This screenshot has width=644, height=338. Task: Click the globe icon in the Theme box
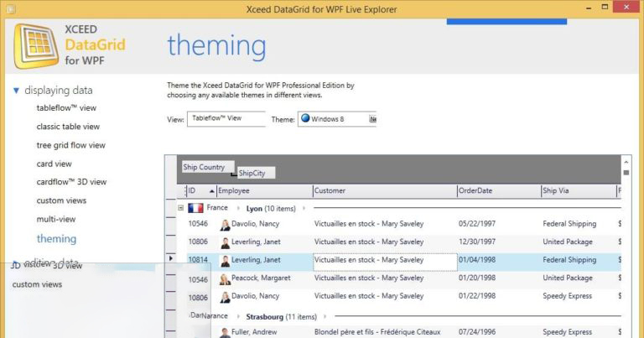point(305,118)
